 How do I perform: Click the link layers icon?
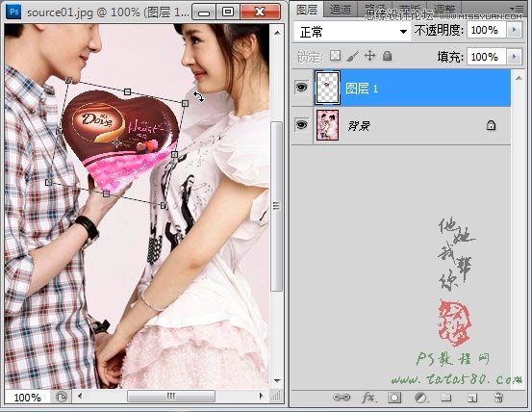(x=342, y=397)
